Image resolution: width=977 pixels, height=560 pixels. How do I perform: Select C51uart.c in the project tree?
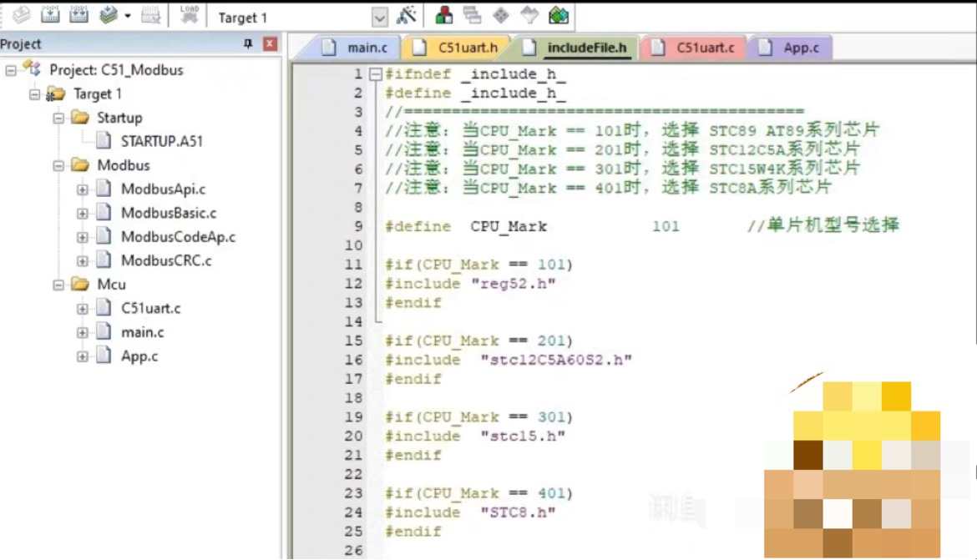[151, 308]
